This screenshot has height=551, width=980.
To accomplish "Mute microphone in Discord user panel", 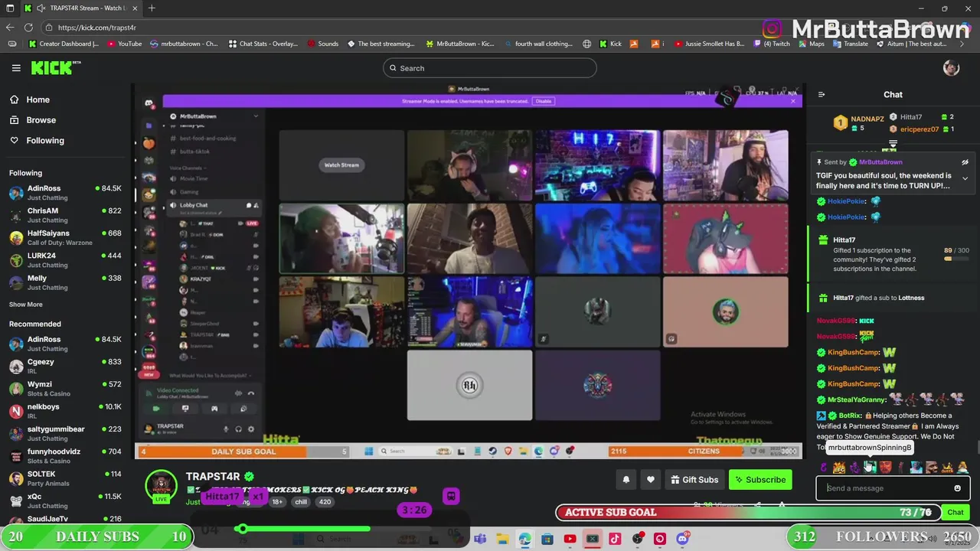I will point(226,429).
